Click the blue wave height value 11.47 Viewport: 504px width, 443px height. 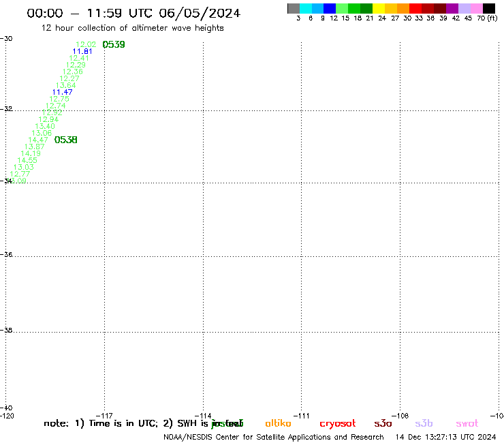pos(63,92)
